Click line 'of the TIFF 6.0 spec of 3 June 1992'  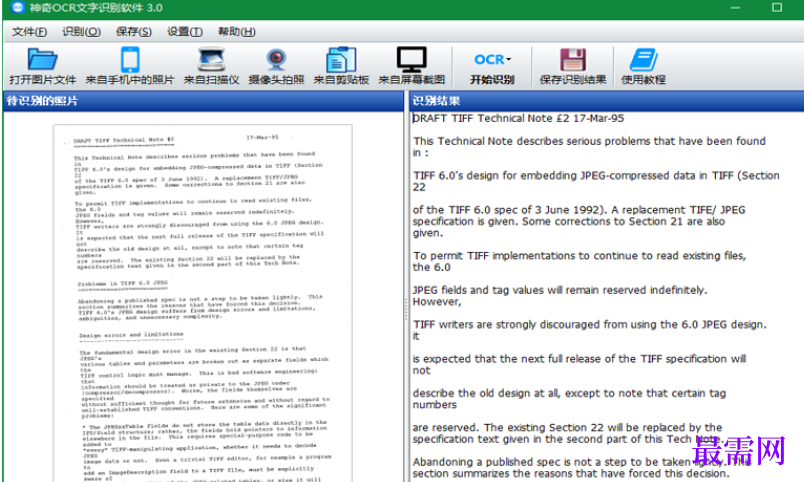click(x=579, y=210)
